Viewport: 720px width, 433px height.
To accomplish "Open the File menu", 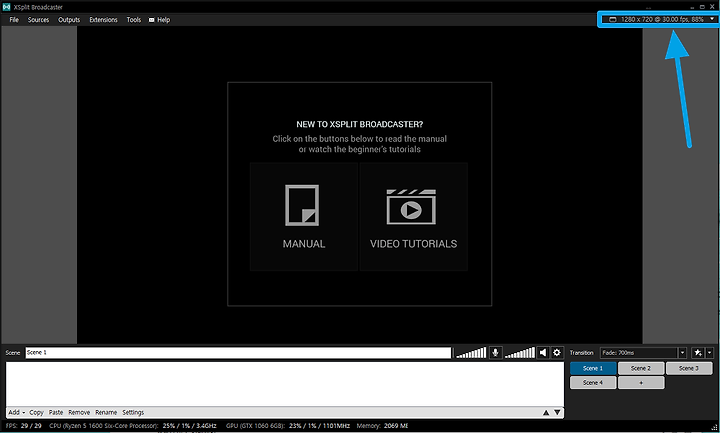I will [x=14, y=20].
